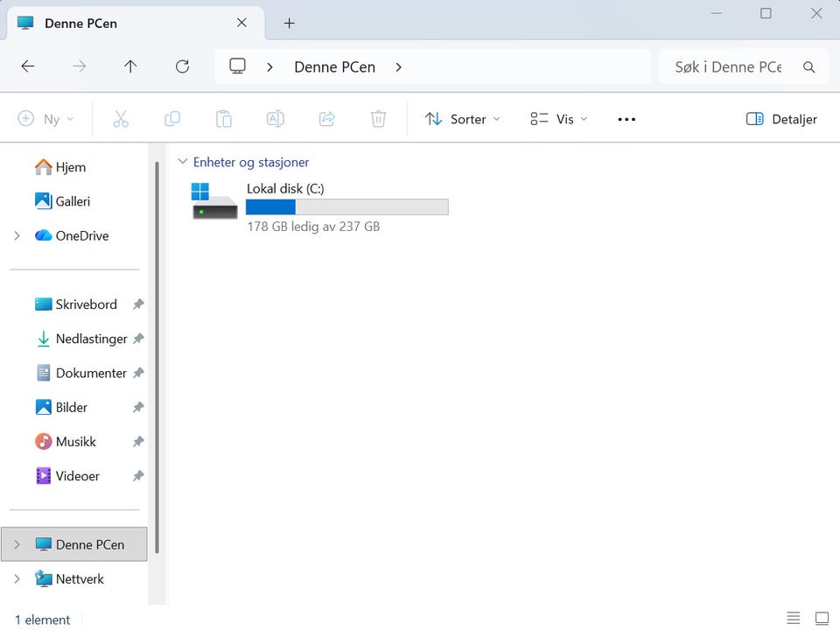
Task: Expand the OneDrive tree node
Action: pos(17,235)
